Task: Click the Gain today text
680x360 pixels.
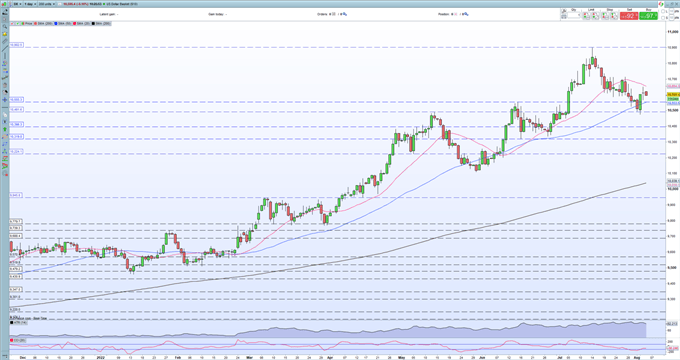Action: (x=216, y=14)
